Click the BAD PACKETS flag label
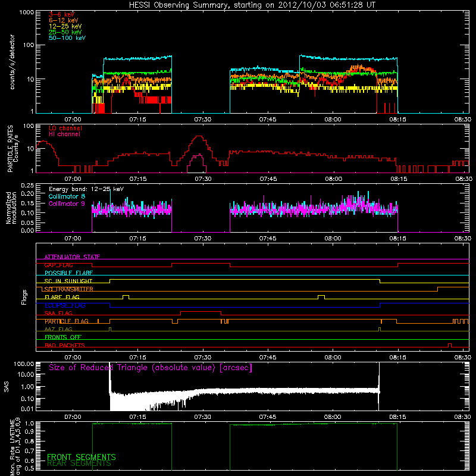This screenshot has width=476, height=476. click(x=65, y=345)
